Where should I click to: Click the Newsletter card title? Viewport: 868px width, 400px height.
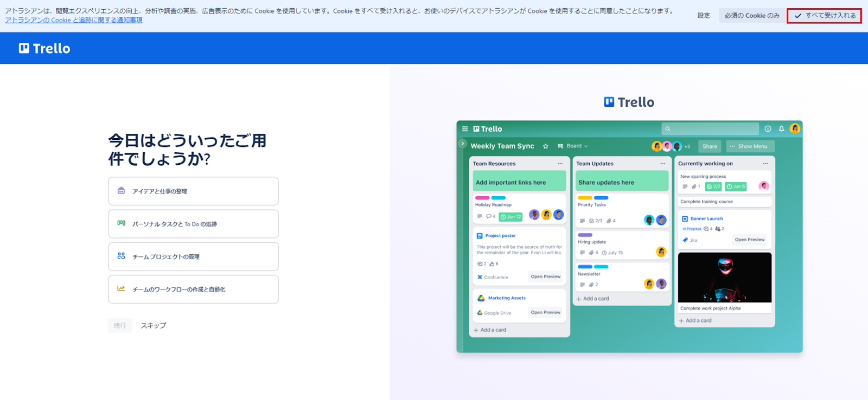589,274
